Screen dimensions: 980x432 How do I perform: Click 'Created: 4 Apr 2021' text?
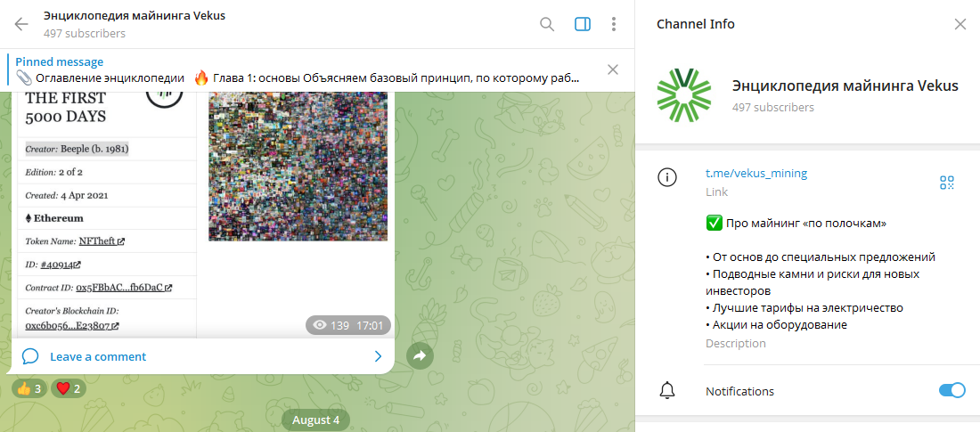(67, 195)
